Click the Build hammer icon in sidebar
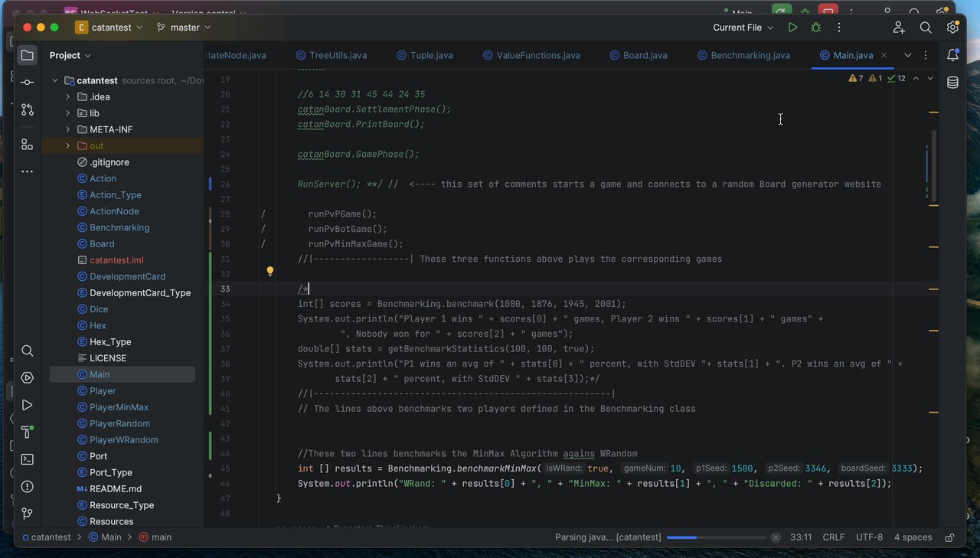980x558 pixels. 28,432
